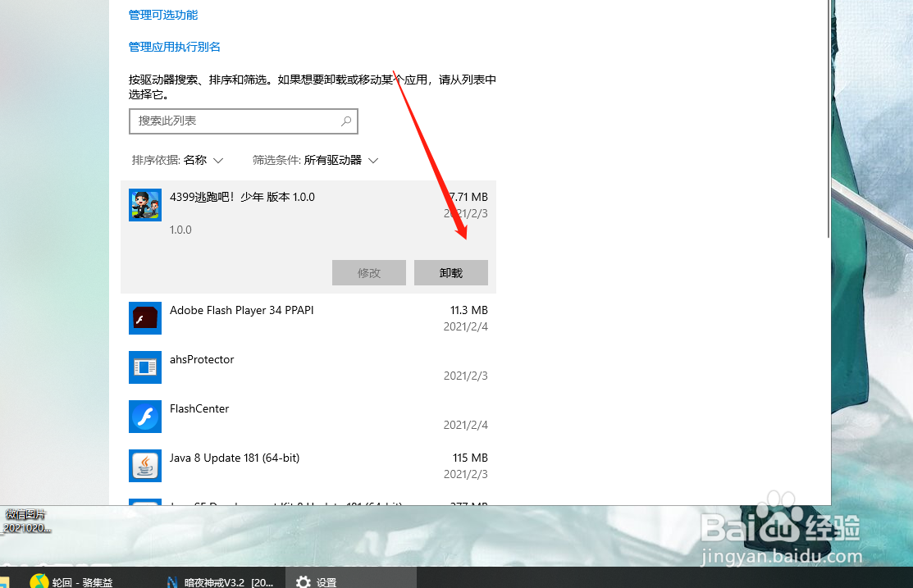Focus the 搜索此列表 search box
Viewport: 913px width, 588px height.
pos(244,121)
